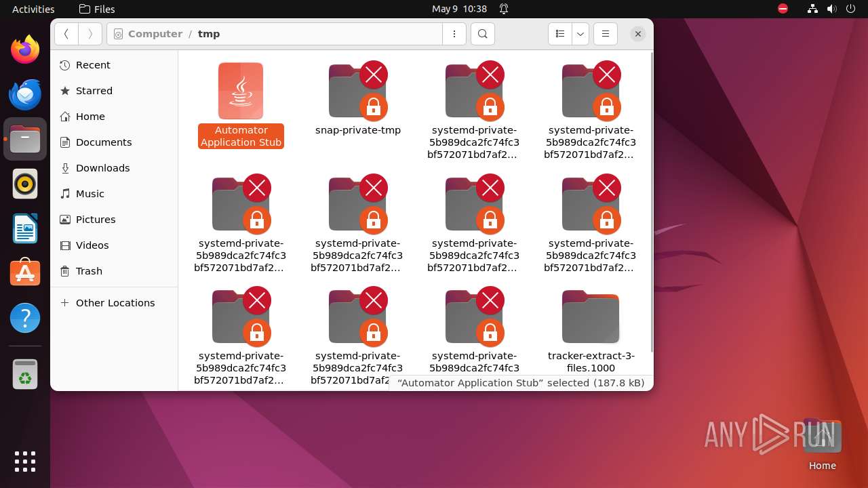Close the Files window
Viewport: 868px width, 488px height.
point(637,34)
